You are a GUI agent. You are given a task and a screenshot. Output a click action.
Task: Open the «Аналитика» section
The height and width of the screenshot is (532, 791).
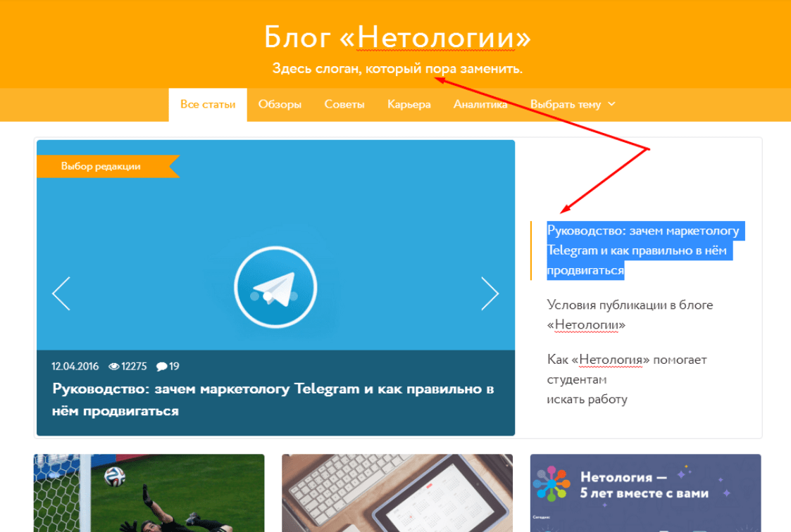pos(480,103)
